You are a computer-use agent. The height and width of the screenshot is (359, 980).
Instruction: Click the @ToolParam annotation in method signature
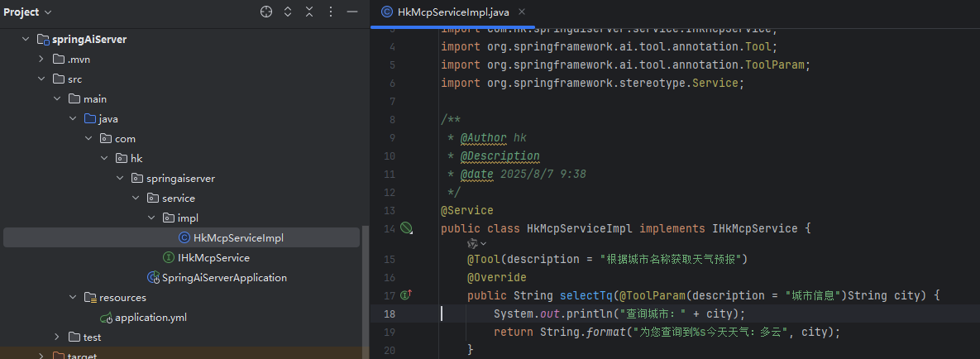653,295
